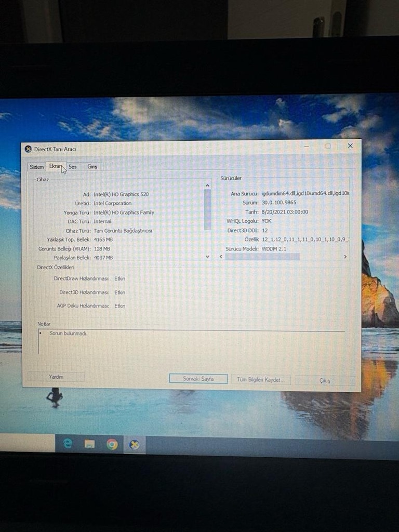Maximize the DirectX Tanı Aracı window
This screenshot has width=399, height=532.
coord(328,146)
